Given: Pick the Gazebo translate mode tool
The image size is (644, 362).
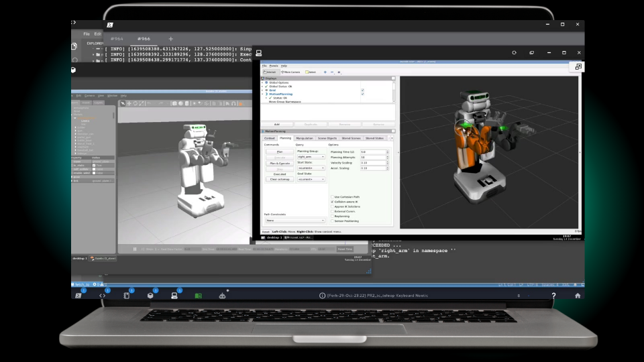Looking at the screenshot, I should coord(129,103).
